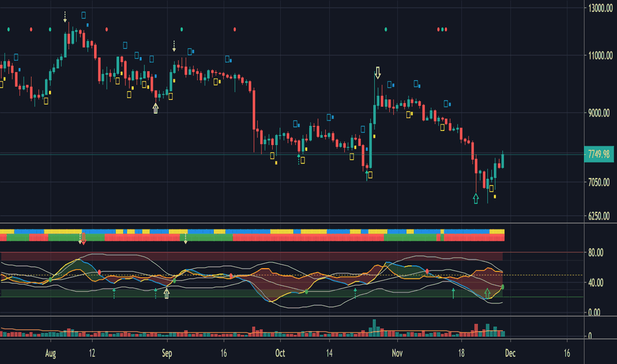617x364 pixels.
Task: Click the 6250.00 price axis label
Action: (599, 216)
